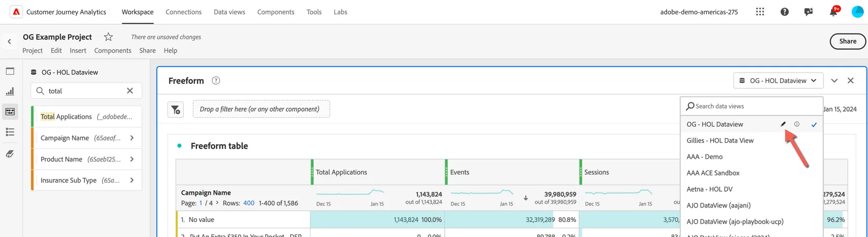Open the OG - HOL Dataview dropdown
868x237 pixels.
(x=778, y=81)
